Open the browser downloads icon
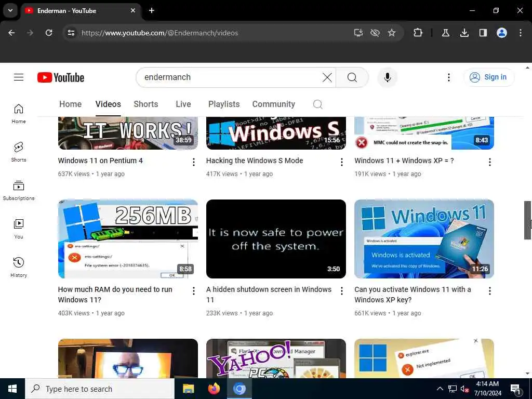The height and width of the screenshot is (399, 532). point(464,33)
